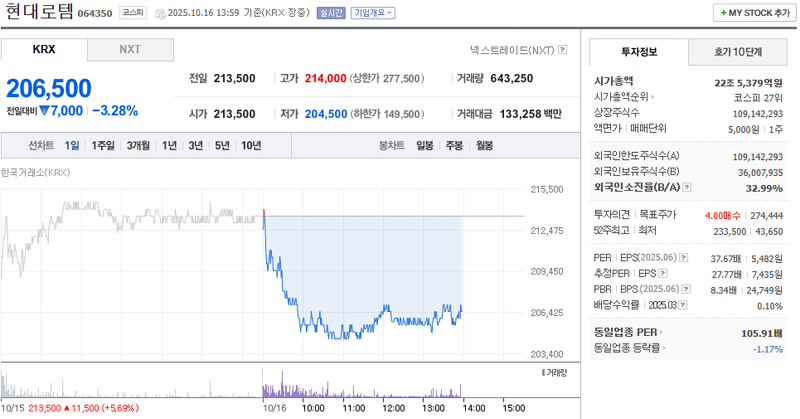The width and height of the screenshot is (800, 419).
Task: Open the 기업개요 dropdown
Action: [x=373, y=13]
